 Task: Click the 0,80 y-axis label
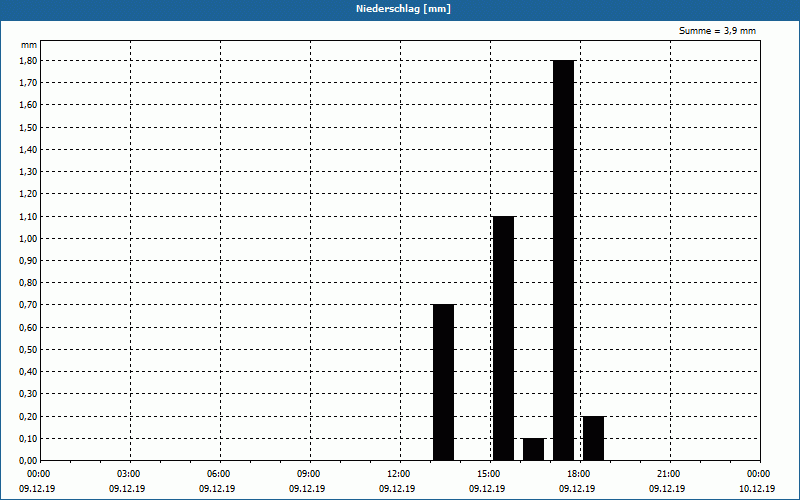click(x=28, y=283)
